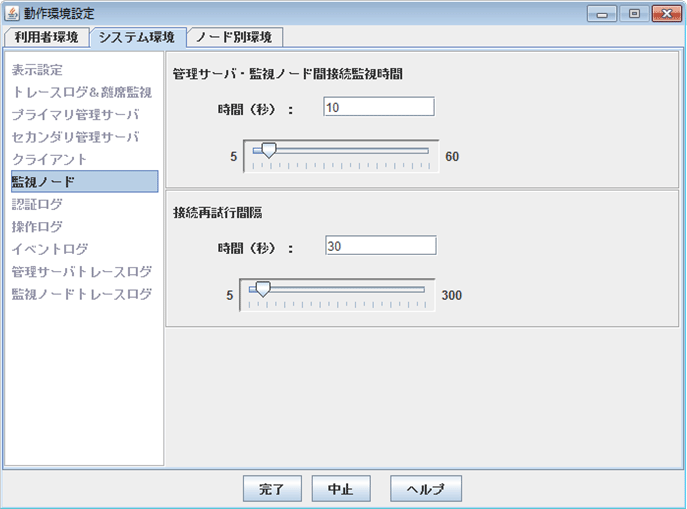
Task: Select the システム環境 tab
Action: click(137, 37)
